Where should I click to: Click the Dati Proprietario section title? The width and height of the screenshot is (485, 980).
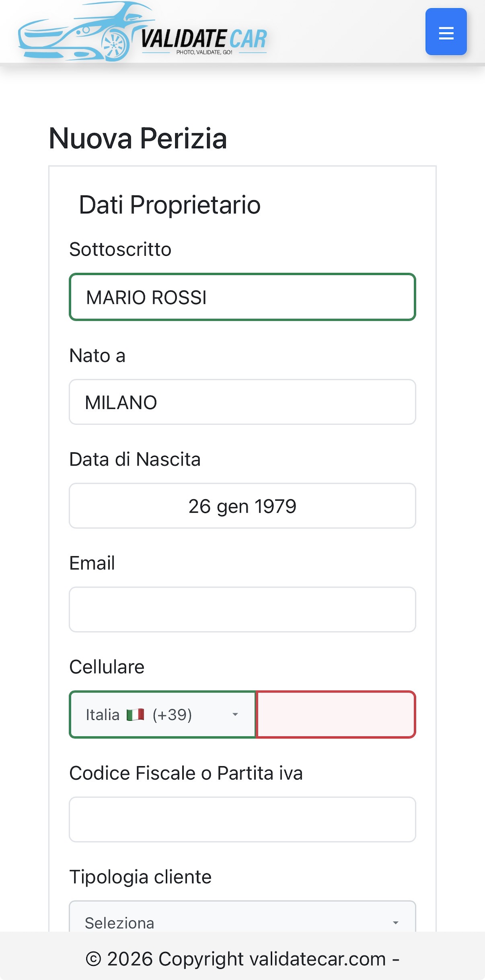coord(170,205)
